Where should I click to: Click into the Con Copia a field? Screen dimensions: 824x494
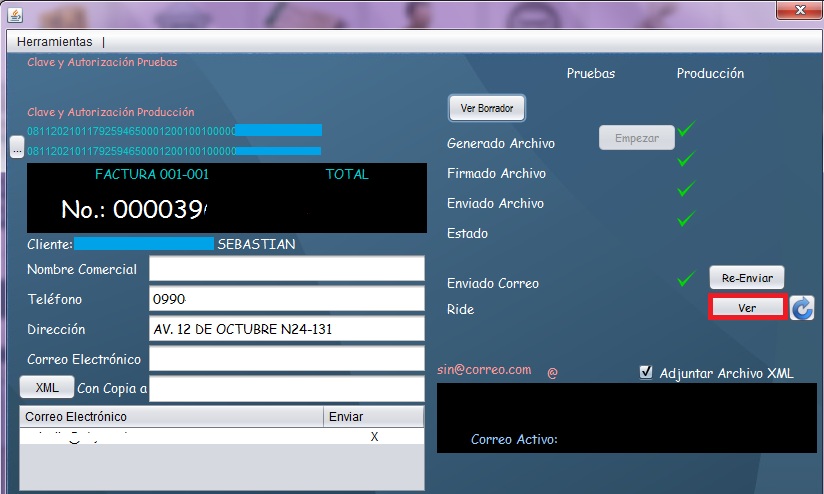tap(287, 389)
